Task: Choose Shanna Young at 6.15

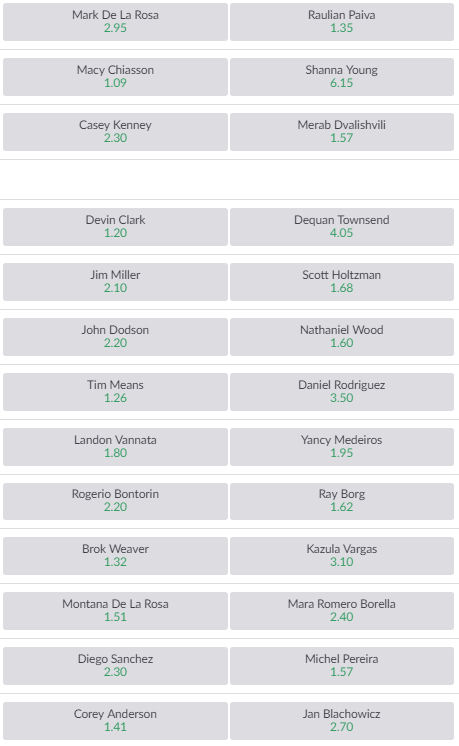Action: point(342,77)
